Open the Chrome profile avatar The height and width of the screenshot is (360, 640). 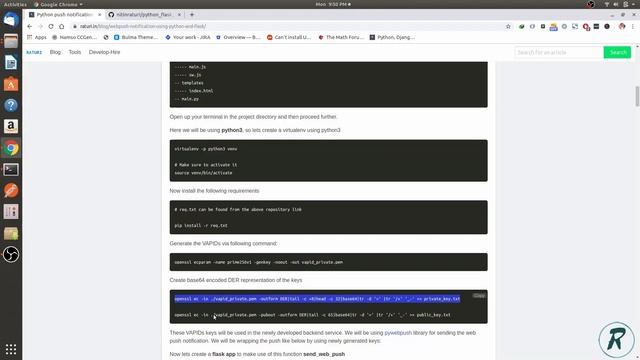point(622,26)
